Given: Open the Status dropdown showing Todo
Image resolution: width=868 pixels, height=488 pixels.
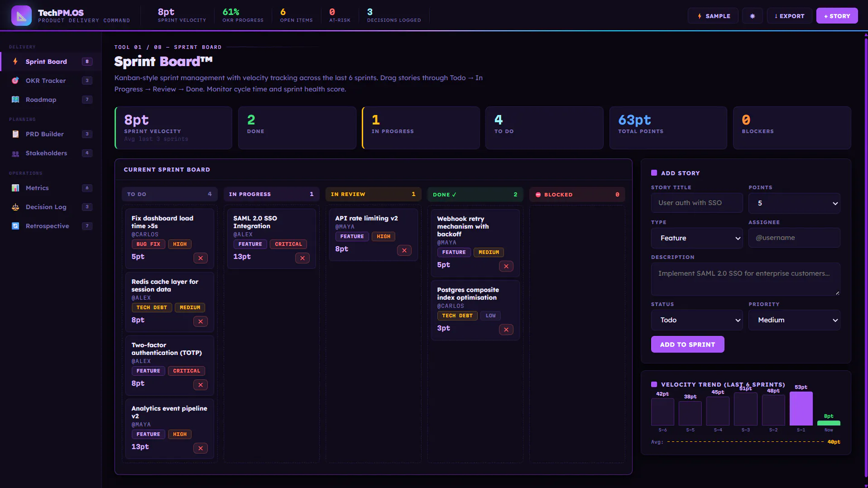Looking at the screenshot, I should (x=697, y=320).
